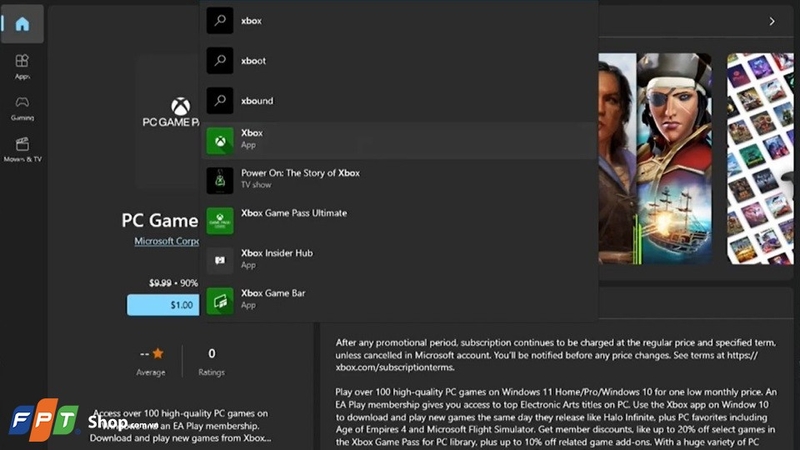Open Xbox Game Pass Ultimate result
The width and height of the screenshot is (800, 450).
coord(398,220)
